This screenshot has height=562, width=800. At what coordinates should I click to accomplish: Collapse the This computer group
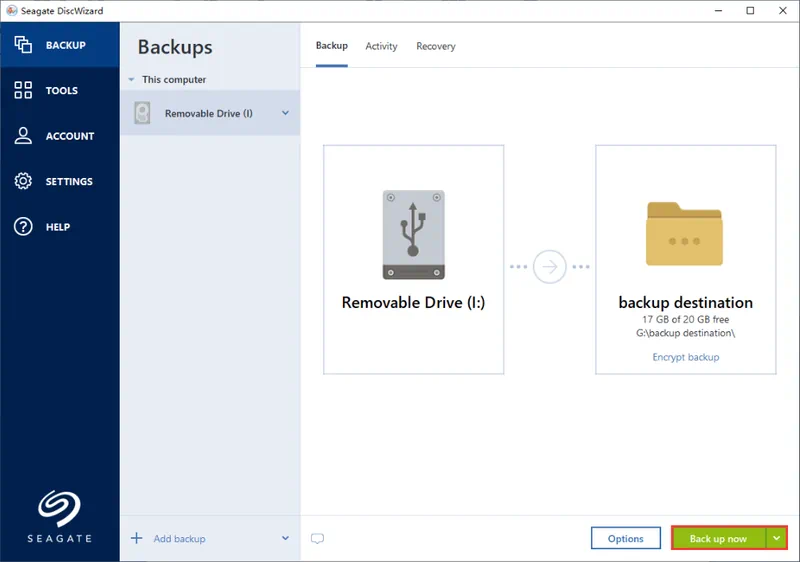point(131,80)
